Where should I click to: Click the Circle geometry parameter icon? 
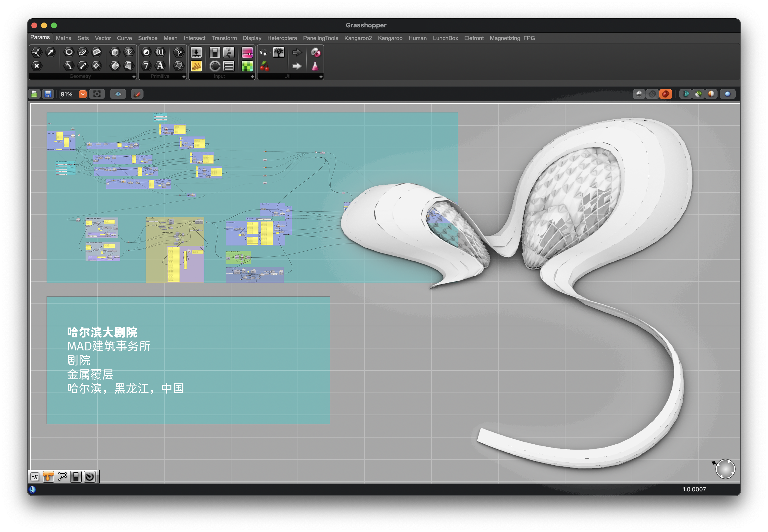pos(69,52)
